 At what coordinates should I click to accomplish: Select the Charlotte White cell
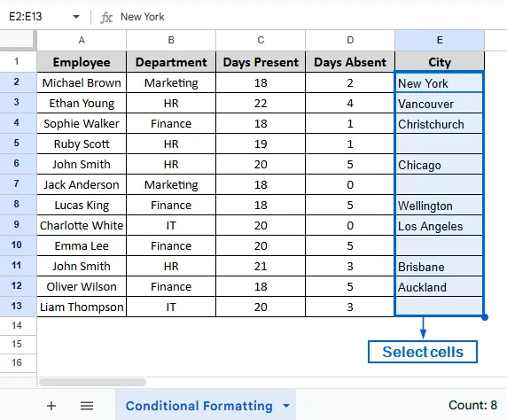[x=82, y=225]
